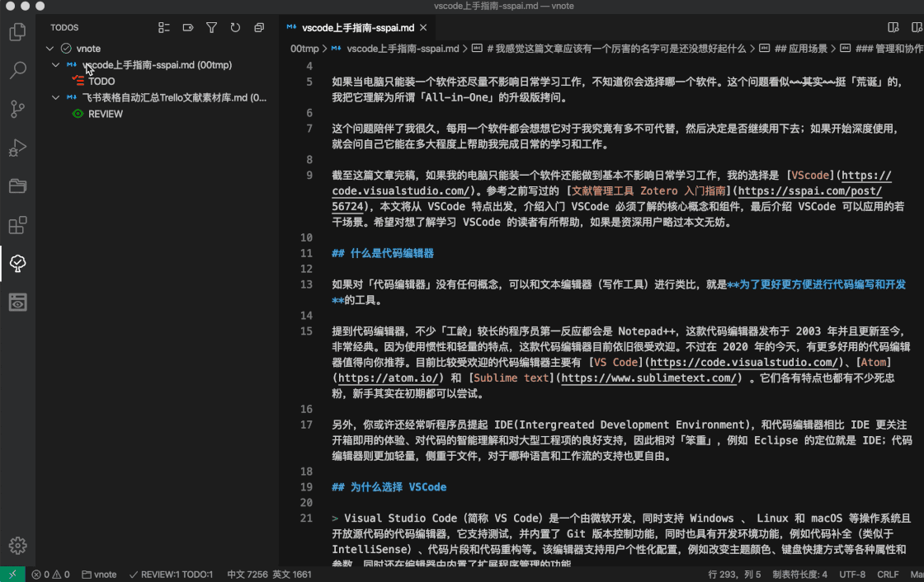Toggle group-by-tag in TODOS panel

pos(187,28)
